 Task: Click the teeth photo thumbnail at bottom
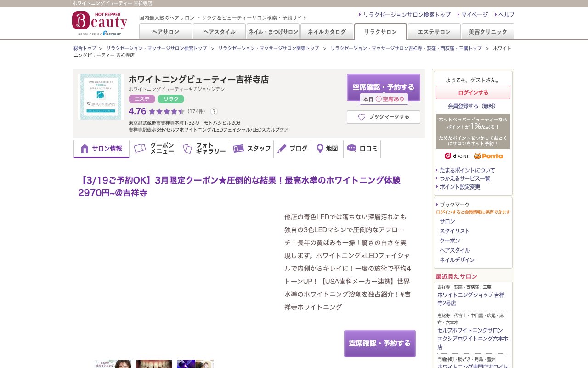coord(153,364)
